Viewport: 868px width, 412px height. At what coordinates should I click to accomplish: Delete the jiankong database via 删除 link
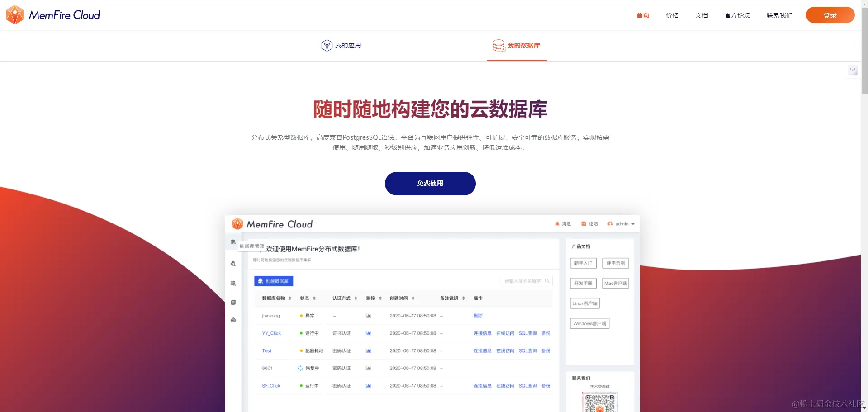point(477,315)
